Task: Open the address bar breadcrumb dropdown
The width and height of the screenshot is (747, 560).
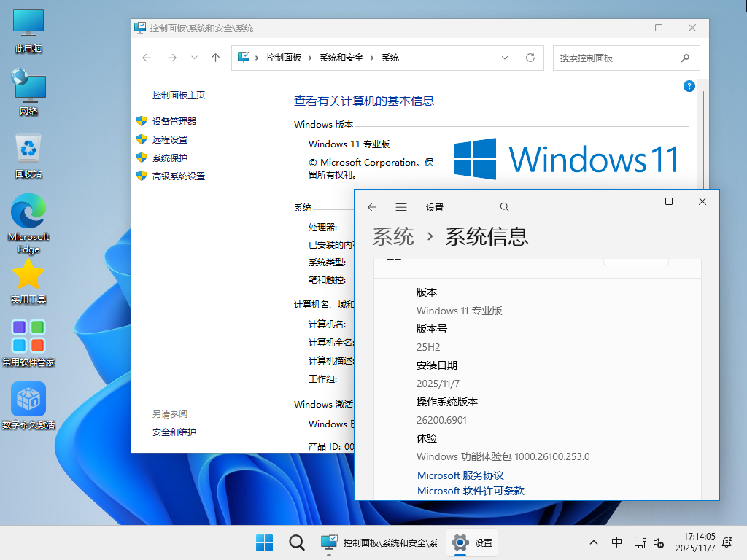Action: point(505,58)
